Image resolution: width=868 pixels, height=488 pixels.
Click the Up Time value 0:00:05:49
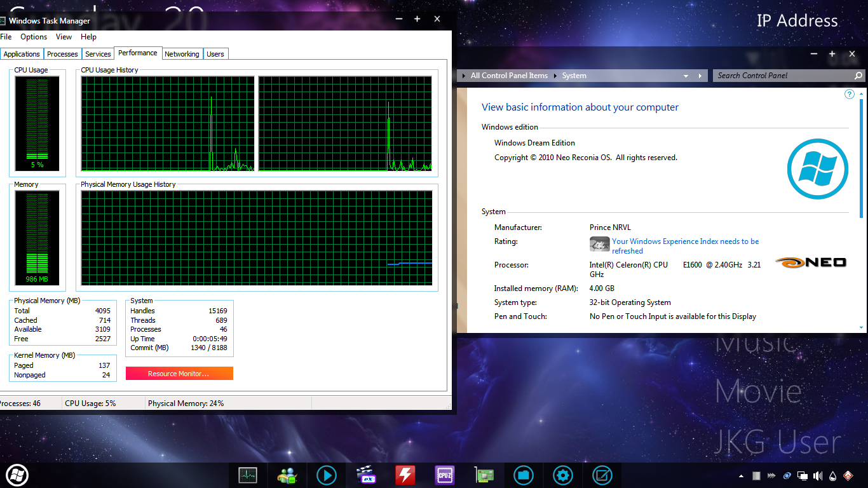point(210,339)
